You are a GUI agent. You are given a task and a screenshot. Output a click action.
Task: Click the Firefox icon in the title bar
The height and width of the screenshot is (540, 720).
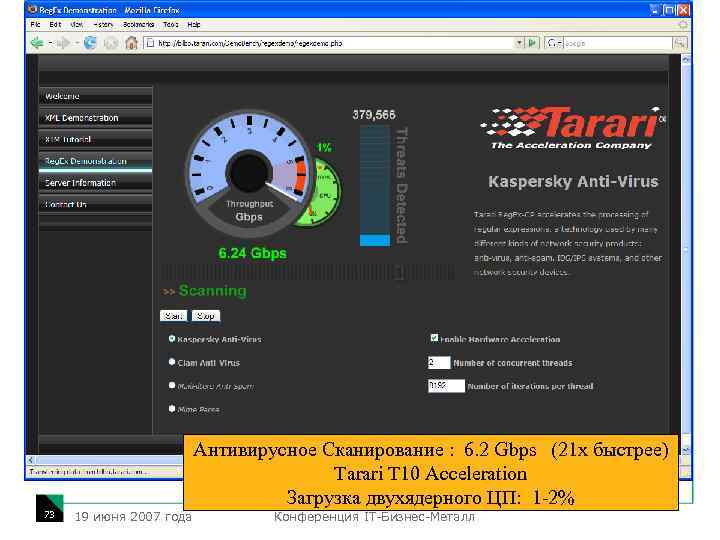33,9
